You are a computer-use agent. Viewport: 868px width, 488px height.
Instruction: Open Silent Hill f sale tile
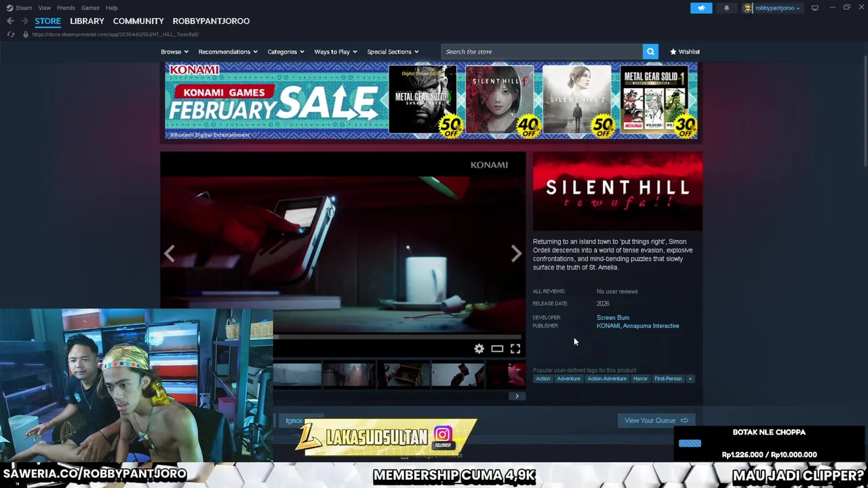tap(500, 101)
